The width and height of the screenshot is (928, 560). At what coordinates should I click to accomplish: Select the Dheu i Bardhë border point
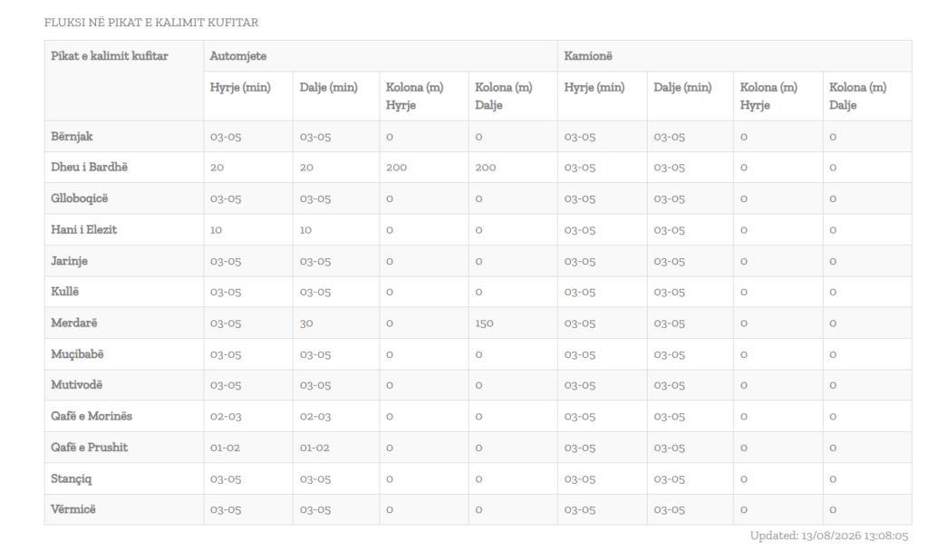point(89,167)
